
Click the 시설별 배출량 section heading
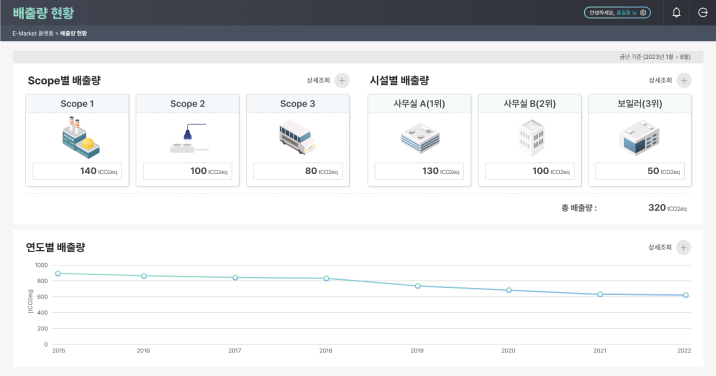pos(399,80)
